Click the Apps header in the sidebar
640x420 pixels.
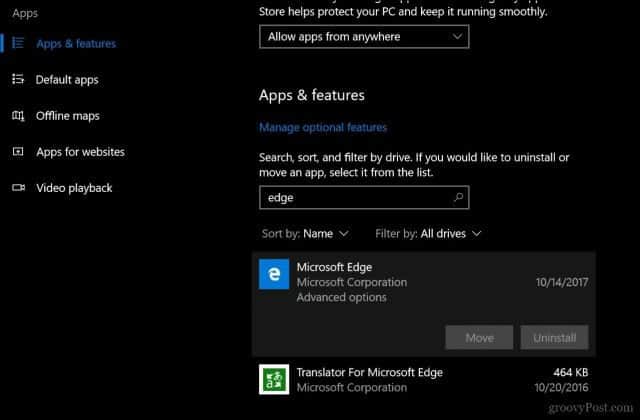coord(25,13)
